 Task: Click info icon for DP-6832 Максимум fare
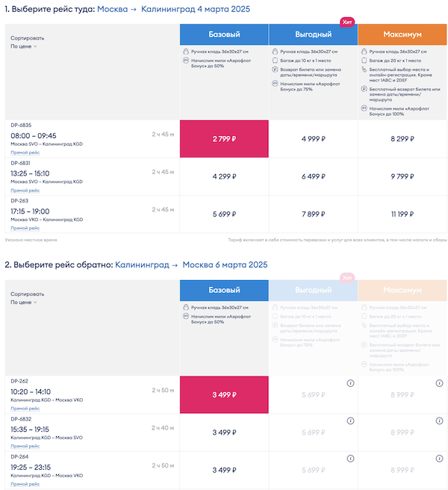440,421
